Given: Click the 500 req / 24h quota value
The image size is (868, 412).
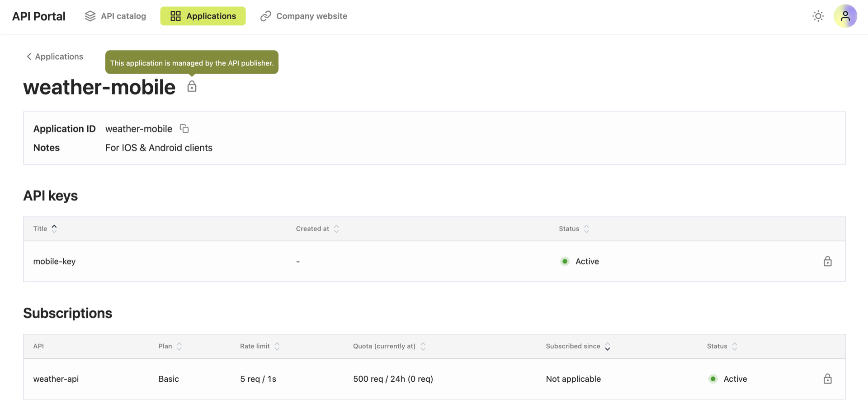Looking at the screenshot, I should click(x=393, y=379).
